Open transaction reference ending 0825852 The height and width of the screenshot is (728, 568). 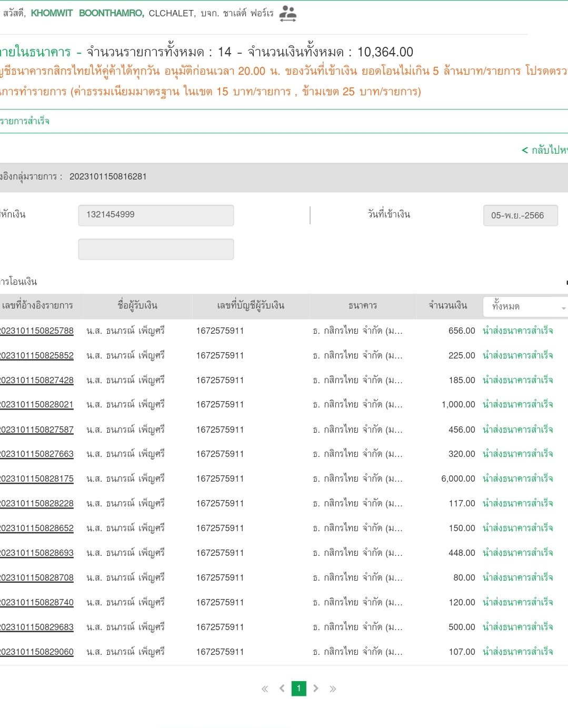click(37, 355)
